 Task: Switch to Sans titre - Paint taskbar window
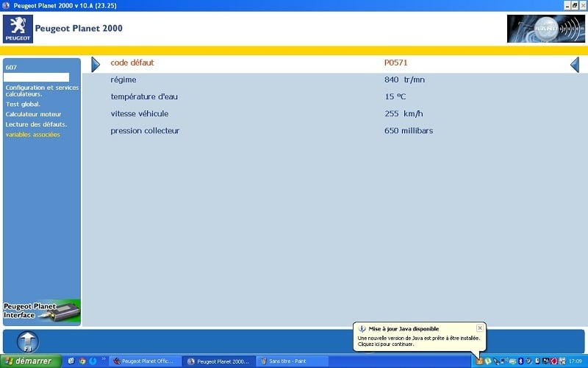(x=293, y=361)
